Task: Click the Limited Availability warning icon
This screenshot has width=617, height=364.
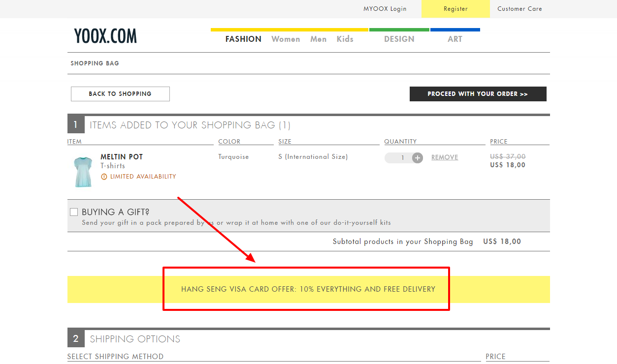Action: 104,177
